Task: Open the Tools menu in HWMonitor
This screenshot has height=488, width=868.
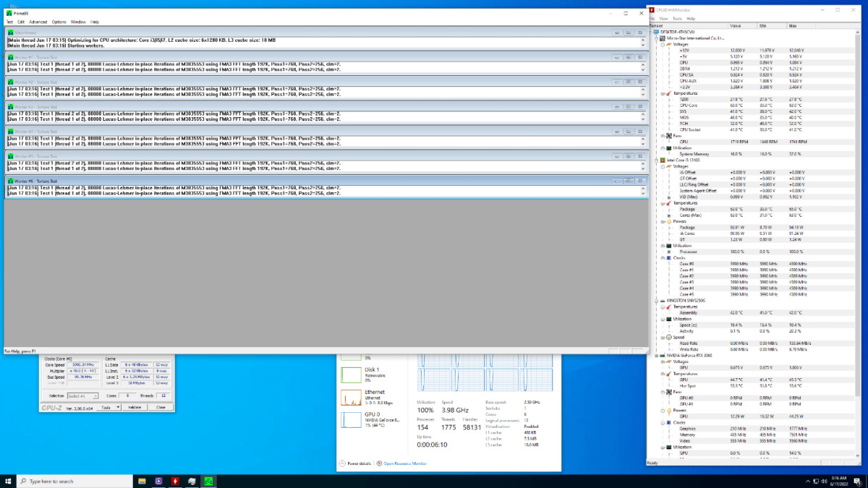Action: [x=677, y=18]
